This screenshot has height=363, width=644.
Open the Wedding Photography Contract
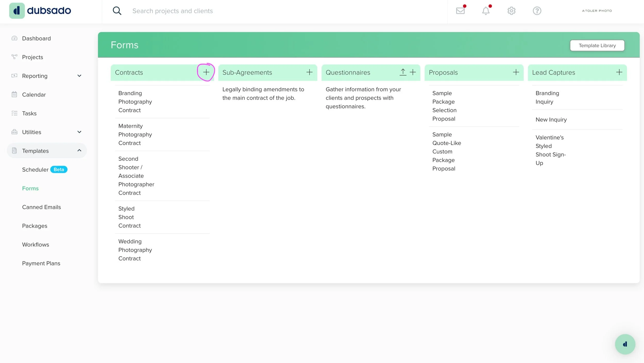point(135,250)
